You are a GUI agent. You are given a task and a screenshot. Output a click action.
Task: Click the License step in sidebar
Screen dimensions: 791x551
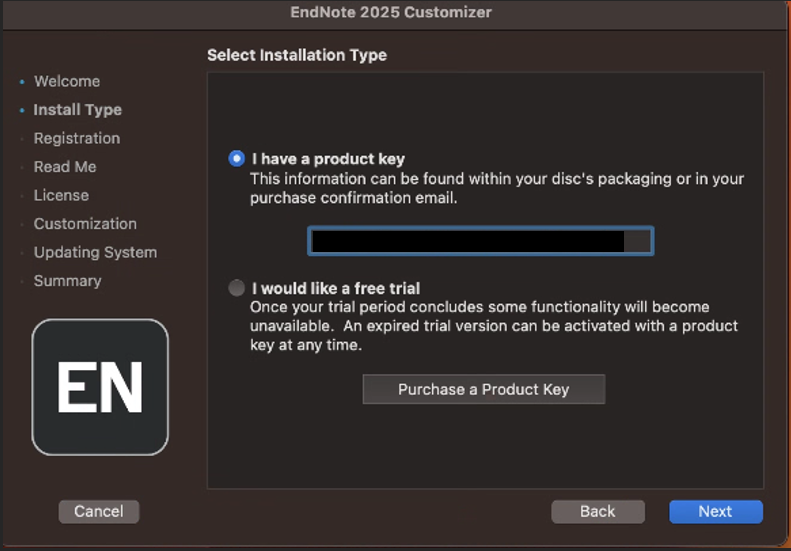[61, 195]
